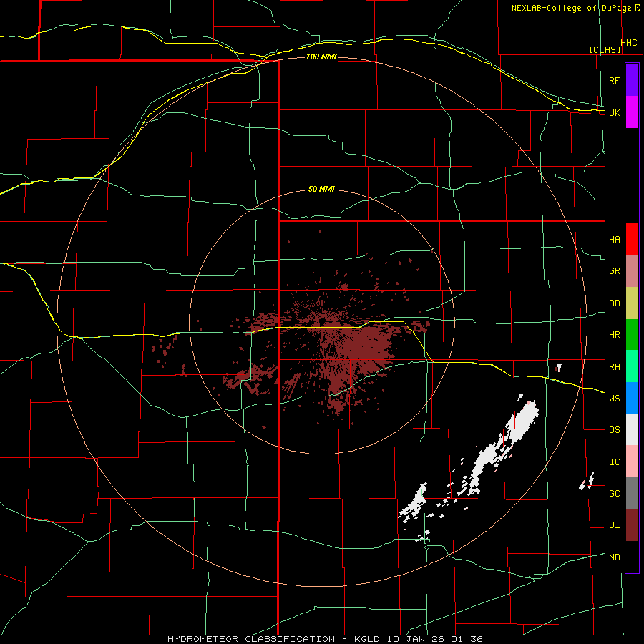Click the ND legend label
The height and width of the screenshot is (644, 644).
pyautogui.click(x=614, y=557)
